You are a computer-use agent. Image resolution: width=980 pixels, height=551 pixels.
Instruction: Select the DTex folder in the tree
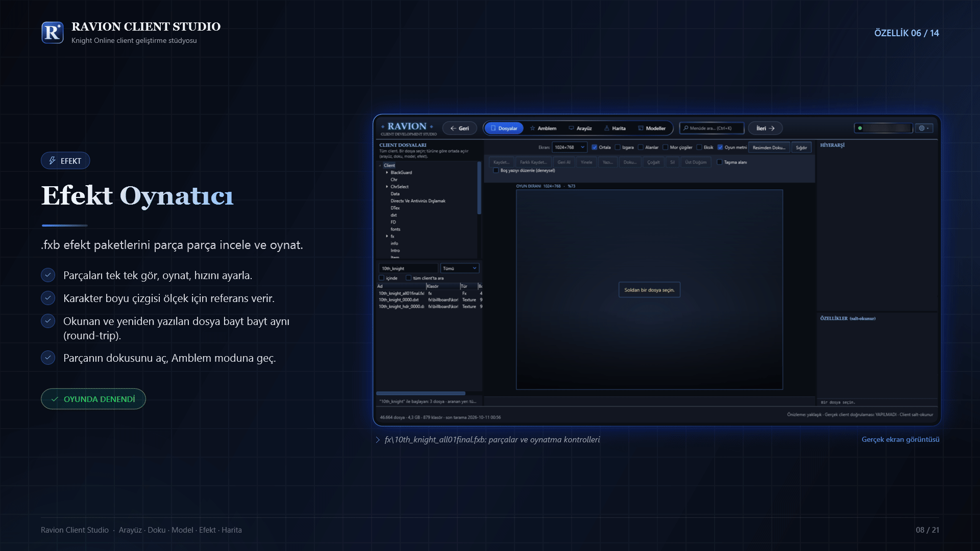[395, 208]
